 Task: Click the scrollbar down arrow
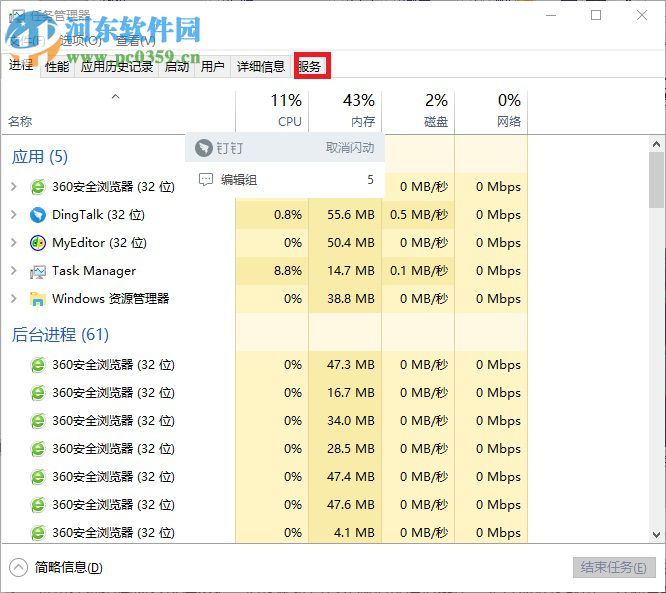pyautogui.click(x=656, y=534)
